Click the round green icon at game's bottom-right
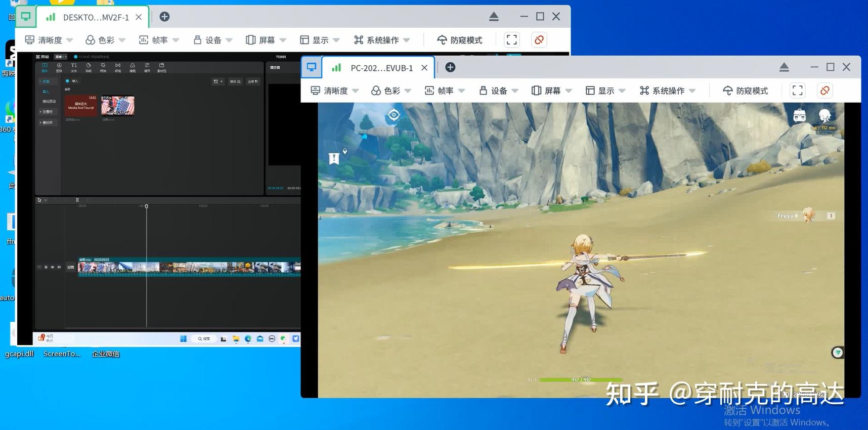The width and height of the screenshot is (868, 430). click(838, 352)
